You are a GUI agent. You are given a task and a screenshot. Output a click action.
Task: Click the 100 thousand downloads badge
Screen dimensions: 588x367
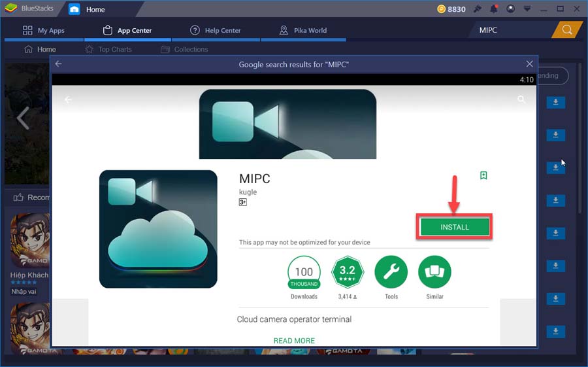coord(304,272)
